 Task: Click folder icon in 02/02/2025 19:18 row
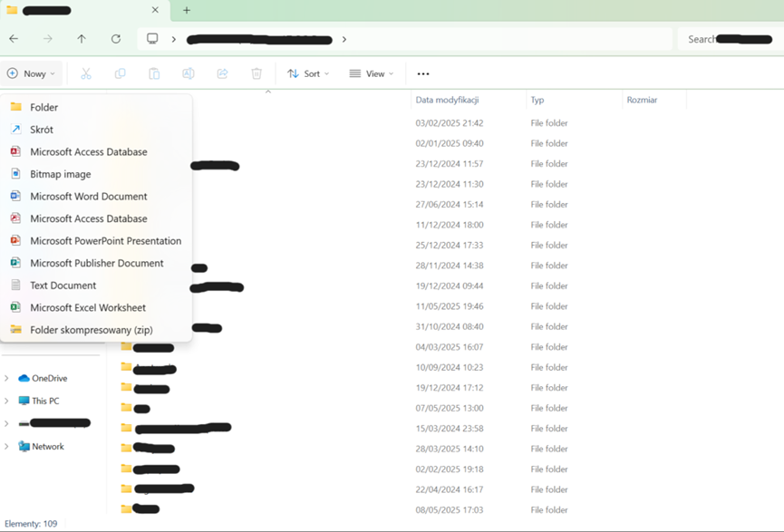(127, 469)
